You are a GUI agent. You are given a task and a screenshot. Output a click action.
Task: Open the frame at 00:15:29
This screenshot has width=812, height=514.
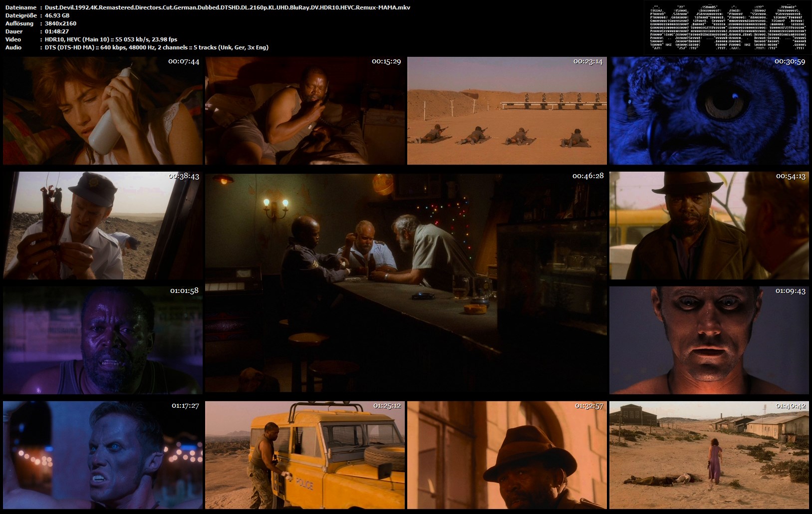(305, 110)
